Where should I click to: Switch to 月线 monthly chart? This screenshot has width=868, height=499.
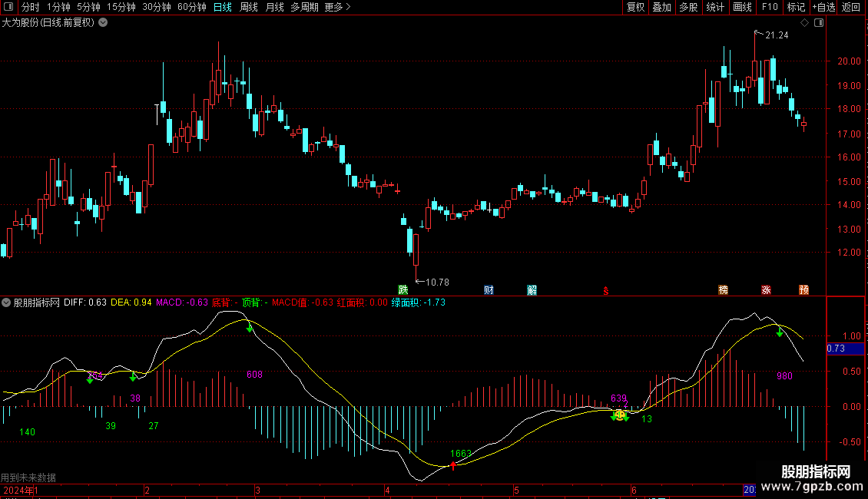[x=274, y=7]
